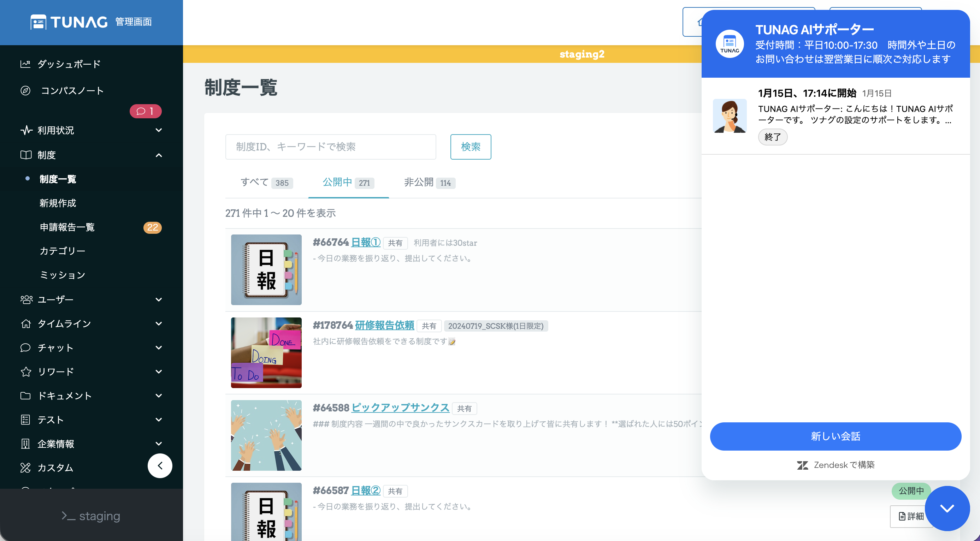Image resolution: width=980 pixels, height=541 pixels.
Task: Open 申請報告一覧 in the sidebar
Action: (x=67, y=227)
